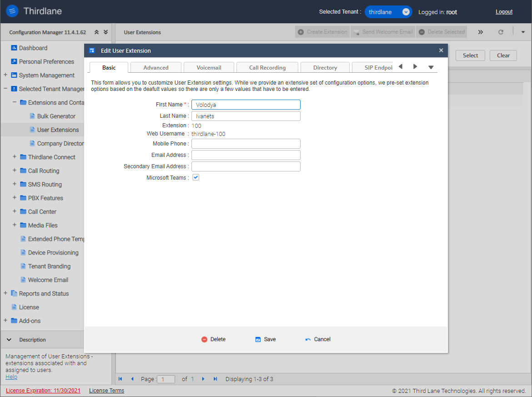
Task: Open the toolbar overflow chevron icon
Action: click(480, 32)
